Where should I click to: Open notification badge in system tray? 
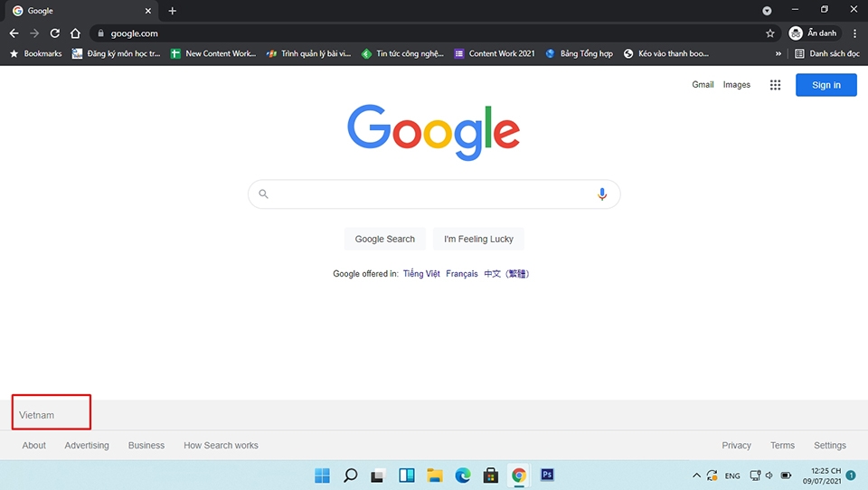(x=851, y=475)
